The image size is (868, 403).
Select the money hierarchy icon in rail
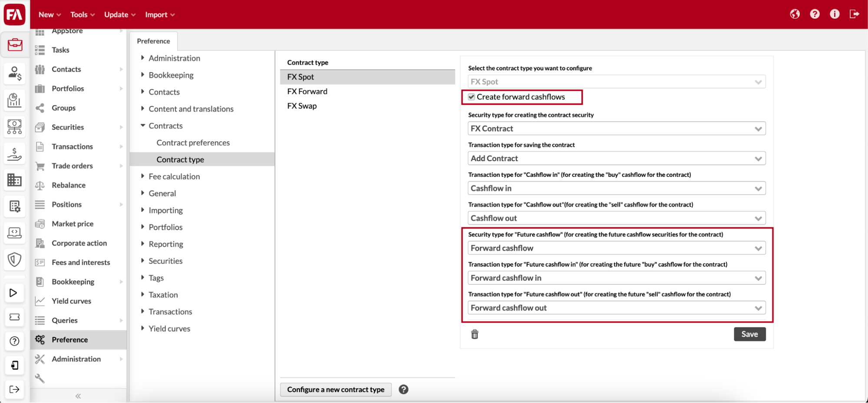[15, 127]
